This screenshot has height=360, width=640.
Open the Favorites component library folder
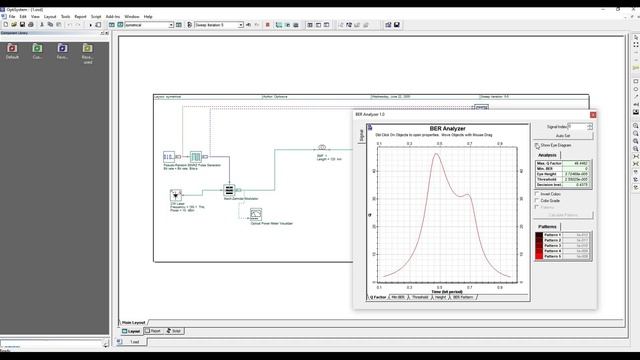(62, 51)
